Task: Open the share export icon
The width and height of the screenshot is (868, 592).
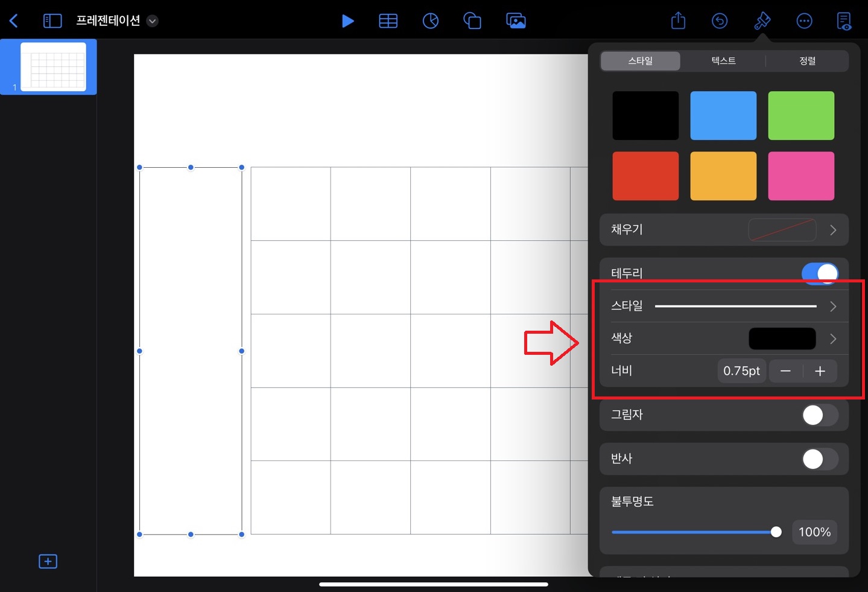Action: [679, 21]
